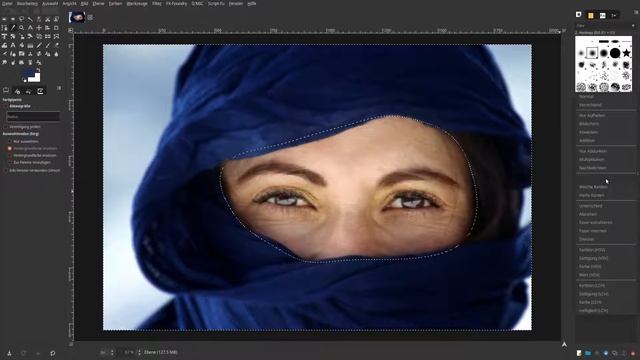Select the Rectangle Select tool
Viewport: 640px width, 360px height.
coord(4,19)
